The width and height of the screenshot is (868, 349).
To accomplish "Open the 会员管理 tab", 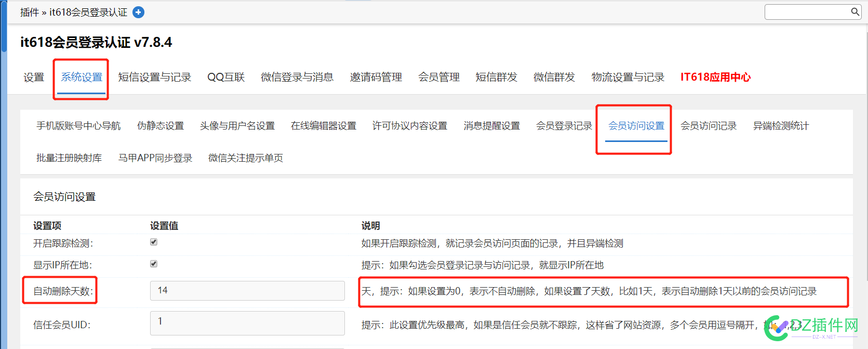I will coord(439,77).
